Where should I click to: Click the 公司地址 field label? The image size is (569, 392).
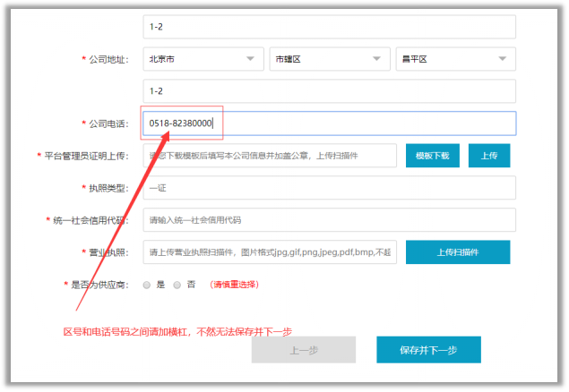[108, 59]
